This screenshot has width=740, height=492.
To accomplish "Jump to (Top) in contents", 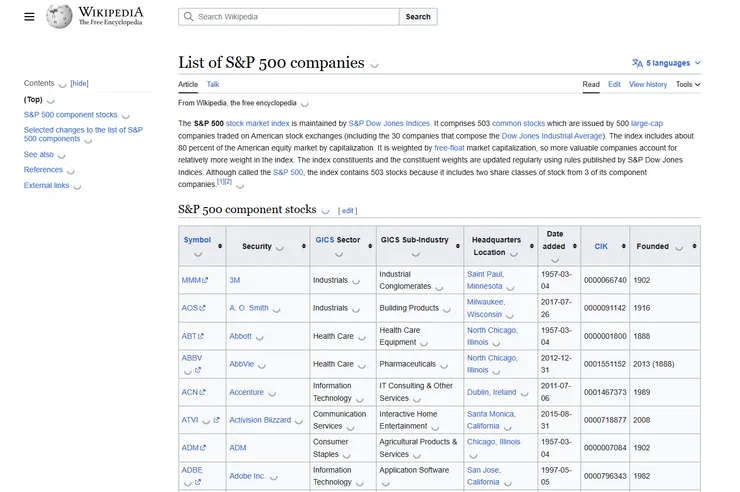I will (x=33, y=100).
